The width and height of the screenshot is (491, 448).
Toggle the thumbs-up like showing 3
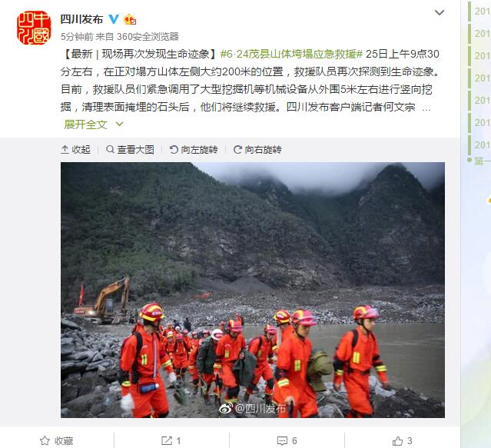(x=402, y=441)
